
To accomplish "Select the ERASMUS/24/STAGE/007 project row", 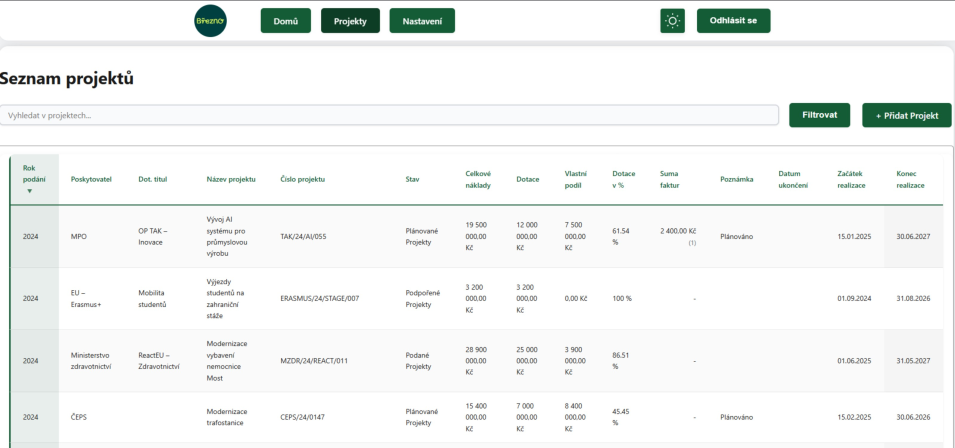I will point(476,299).
